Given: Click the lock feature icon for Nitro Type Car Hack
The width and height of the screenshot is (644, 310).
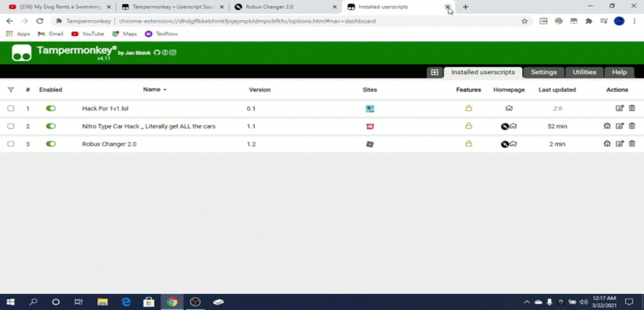Looking at the screenshot, I should (x=469, y=126).
